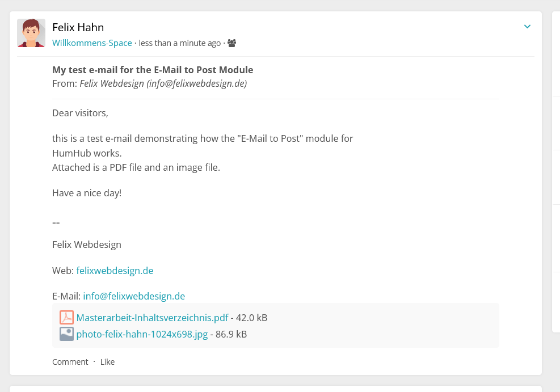Click the partially visible right sidebar panel

(x=556, y=170)
